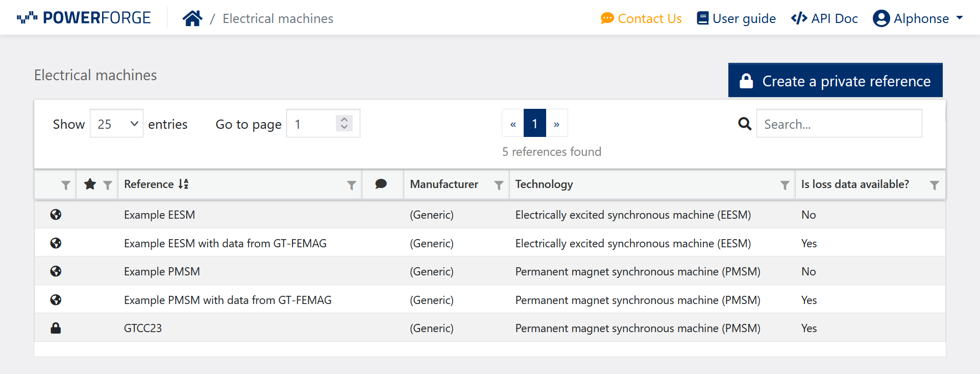Click the home icon in breadcrumb
980x374 pixels.
click(192, 18)
